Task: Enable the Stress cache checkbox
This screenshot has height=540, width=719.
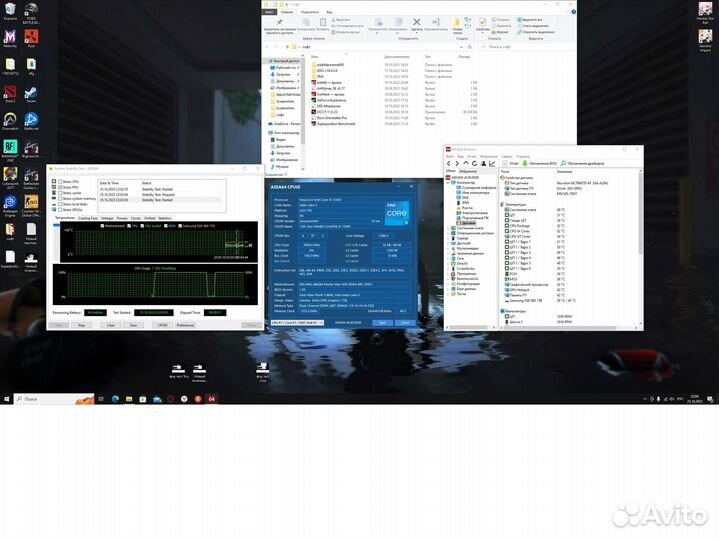Action: 60,193
